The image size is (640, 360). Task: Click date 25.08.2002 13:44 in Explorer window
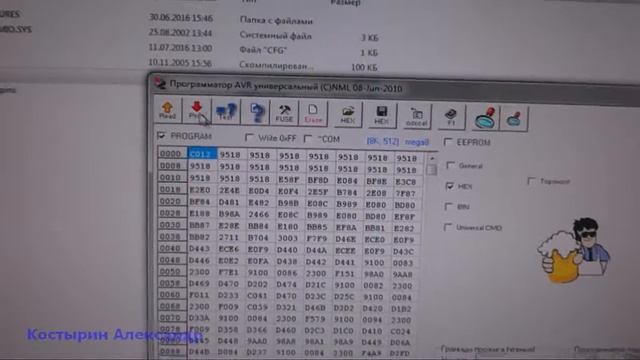(180, 33)
